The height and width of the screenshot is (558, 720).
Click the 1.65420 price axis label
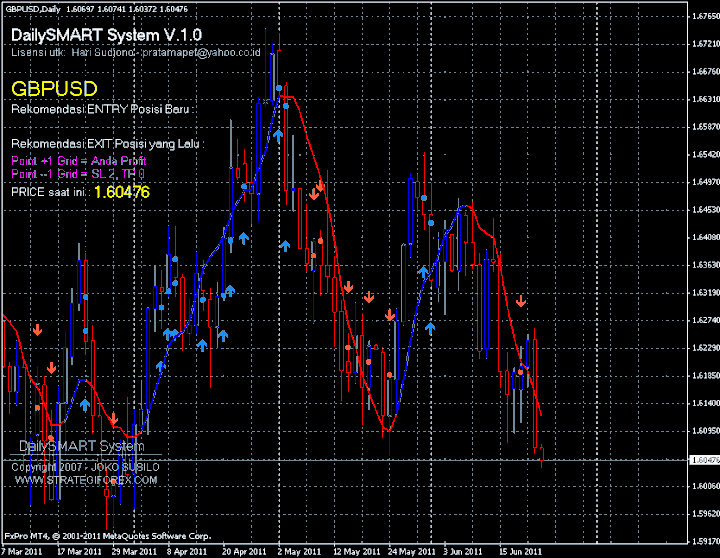(706, 154)
